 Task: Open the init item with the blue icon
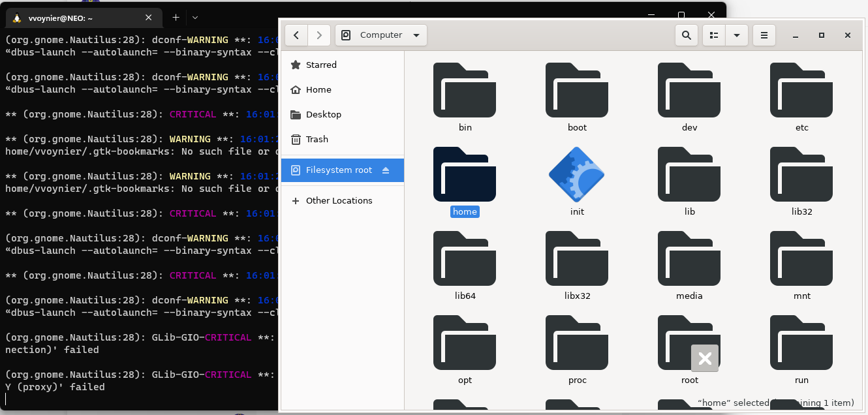[x=576, y=174]
